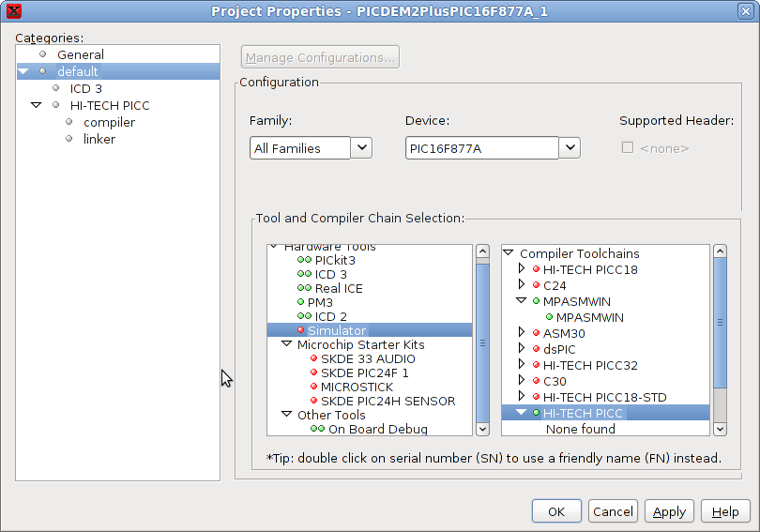
Task: Click the Apply button
Action: tap(669, 511)
